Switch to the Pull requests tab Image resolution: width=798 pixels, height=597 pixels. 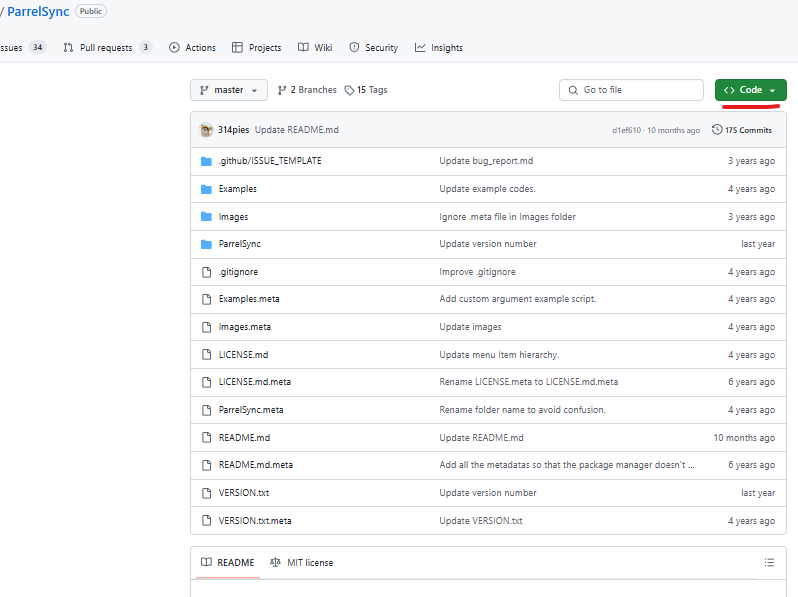point(107,47)
